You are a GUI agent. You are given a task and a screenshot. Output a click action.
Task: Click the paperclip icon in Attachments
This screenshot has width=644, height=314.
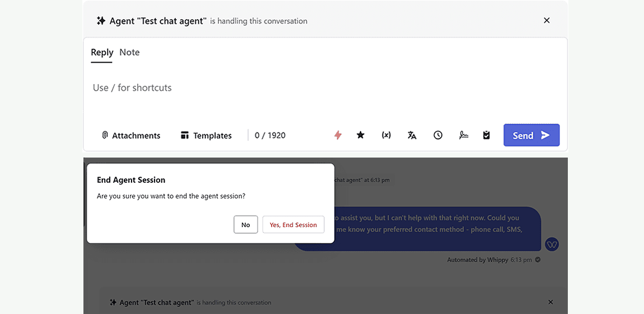[105, 135]
